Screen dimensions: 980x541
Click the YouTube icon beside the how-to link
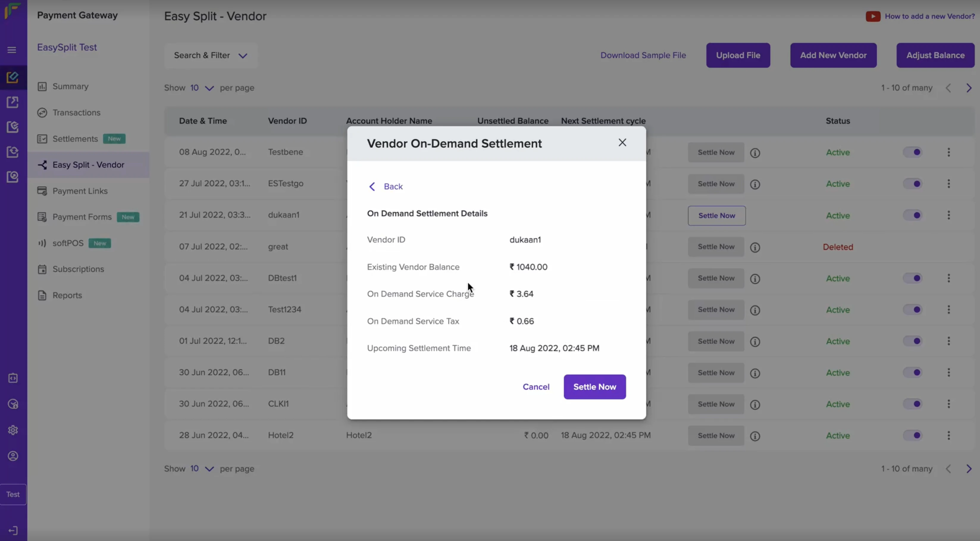point(873,16)
